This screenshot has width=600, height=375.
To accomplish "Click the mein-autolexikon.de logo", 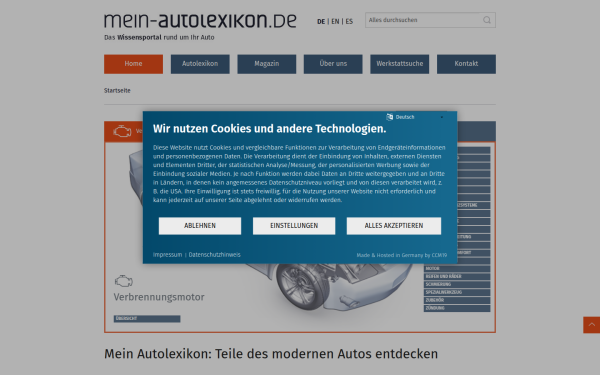I will [200, 21].
